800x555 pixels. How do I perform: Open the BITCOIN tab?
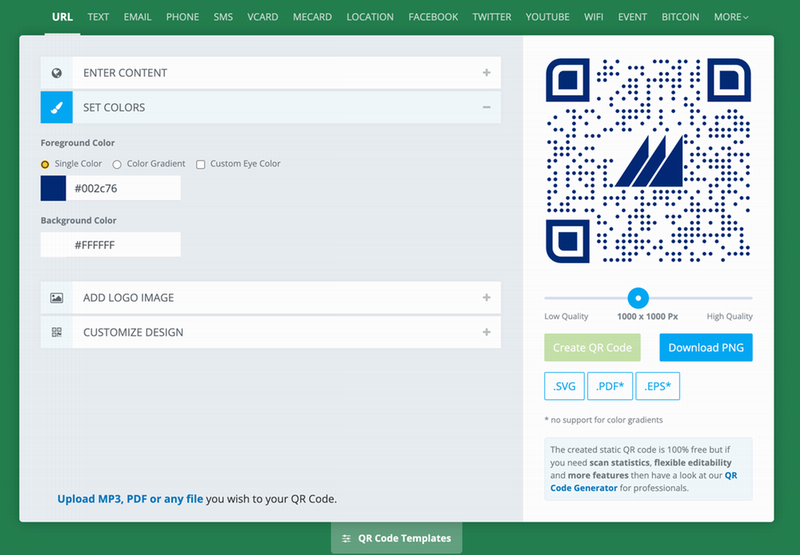[680, 17]
